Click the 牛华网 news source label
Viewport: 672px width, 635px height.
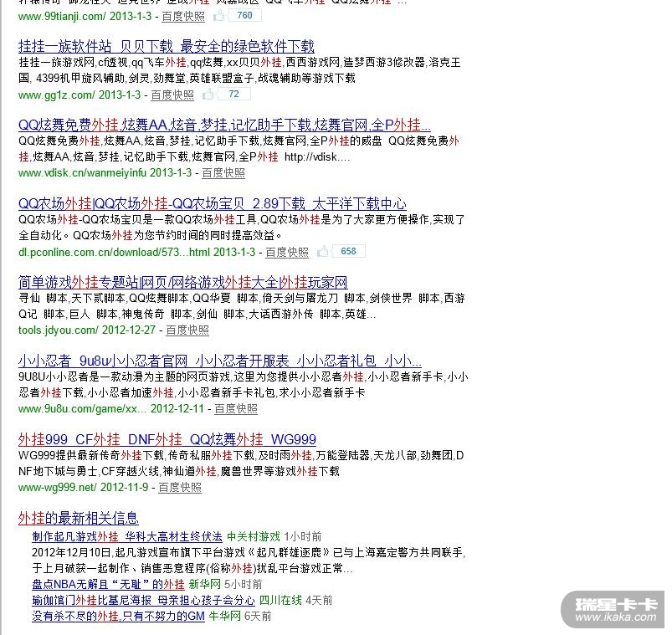[225, 616]
